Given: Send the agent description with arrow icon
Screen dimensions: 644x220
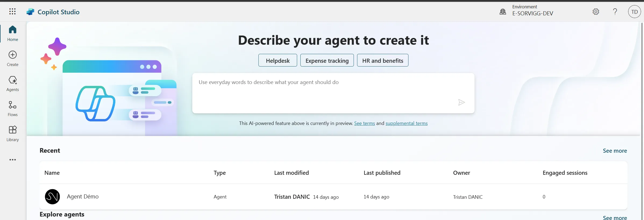Looking at the screenshot, I should click(461, 102).
